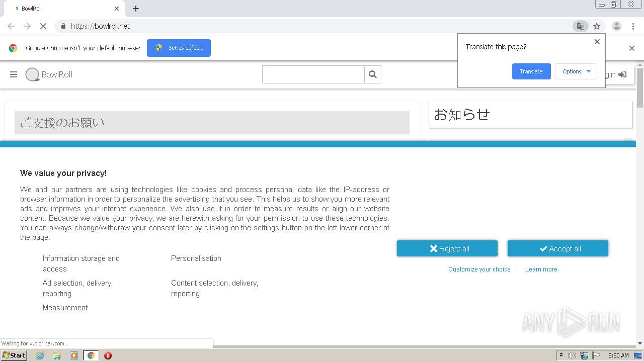Click the red security icon in taskbar
This screenshot has width=644, height=362.
[108, 355]
